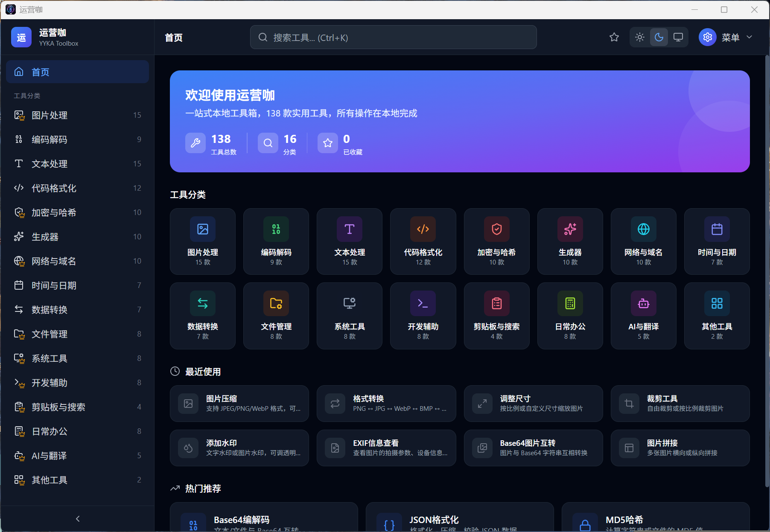The image size is (770, 532).
Task: Launch the recent 格式转换 tool
Action: point(386,404)
